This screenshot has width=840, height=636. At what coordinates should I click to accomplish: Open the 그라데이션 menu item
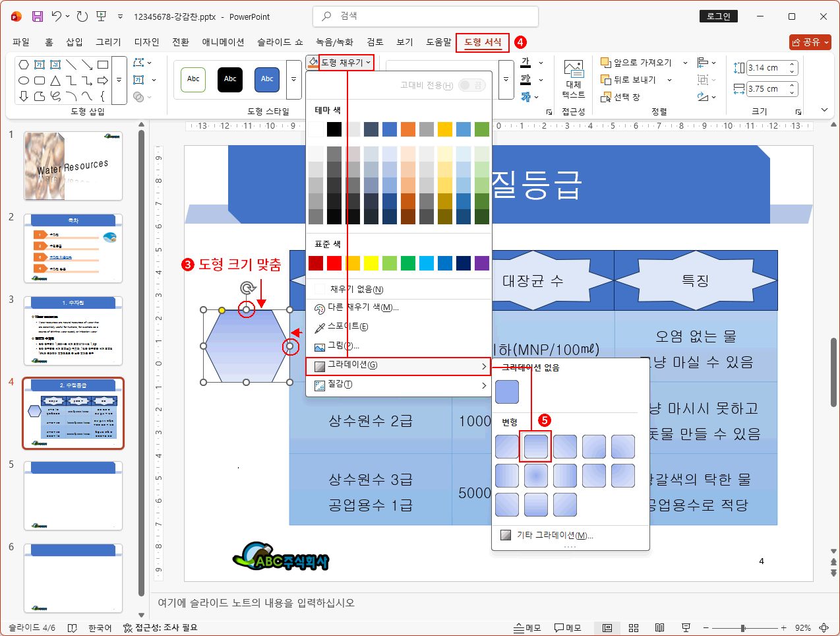pyautogui.click(x=399, y=366)
